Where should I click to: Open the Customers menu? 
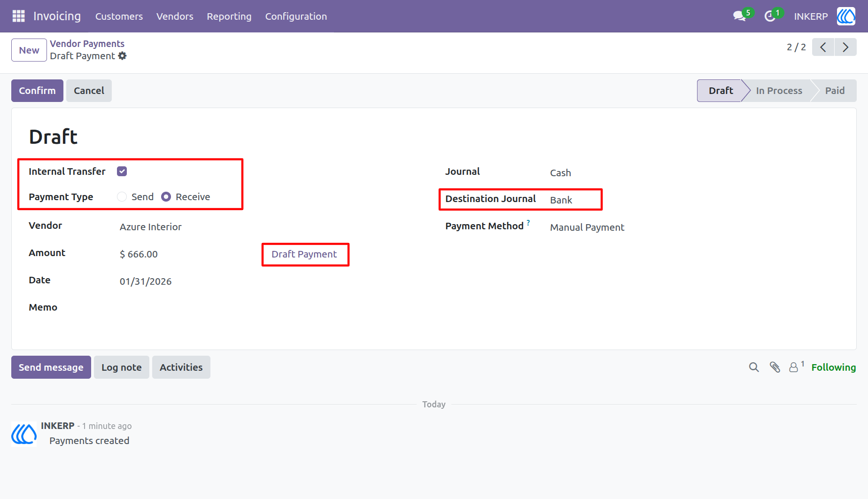[x=119, y=16]
